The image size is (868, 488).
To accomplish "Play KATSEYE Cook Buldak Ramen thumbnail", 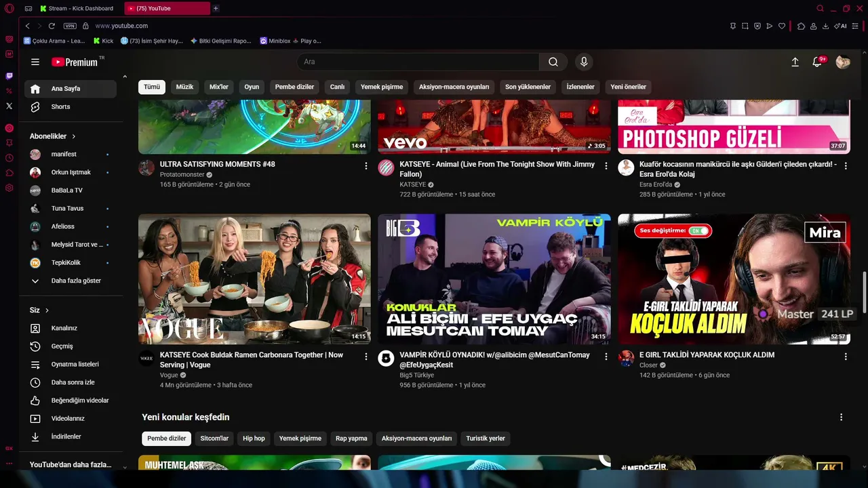I will coord(254,279).
